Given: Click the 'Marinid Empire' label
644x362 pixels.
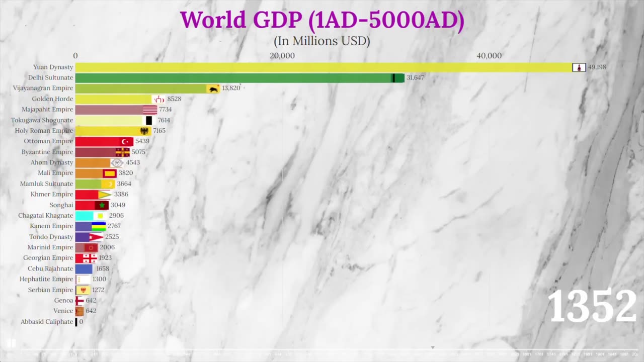Looking at the screenshot, I should point(49,248).
